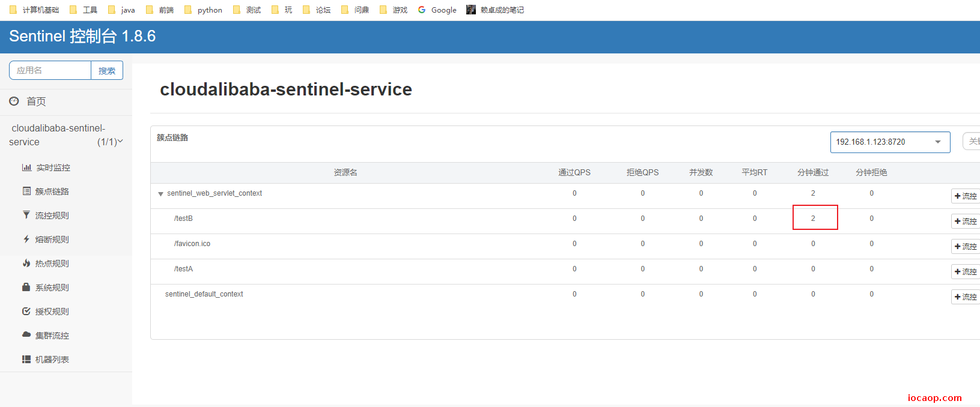Screen dimensions: 980x407
Task: Collapse the sentinel_web_servlet_context tree node
Action: [x=160, y=194]
